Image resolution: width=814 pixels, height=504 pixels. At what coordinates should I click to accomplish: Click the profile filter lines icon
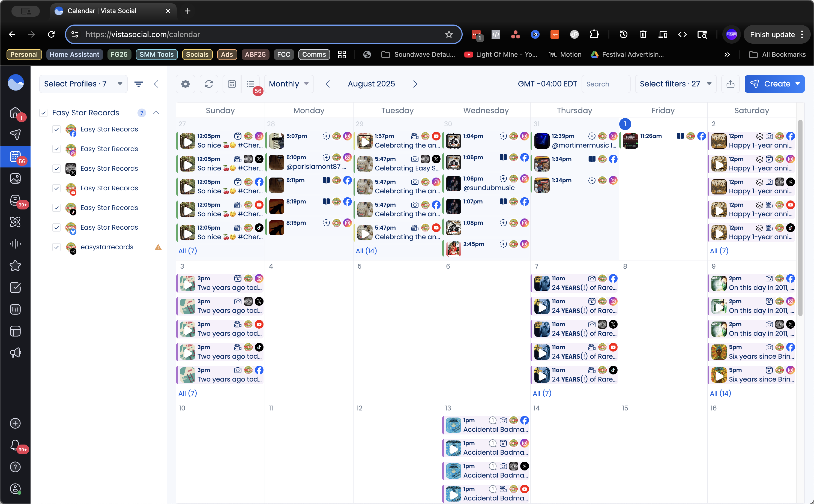pyautogui.click(x=138, y=84)
